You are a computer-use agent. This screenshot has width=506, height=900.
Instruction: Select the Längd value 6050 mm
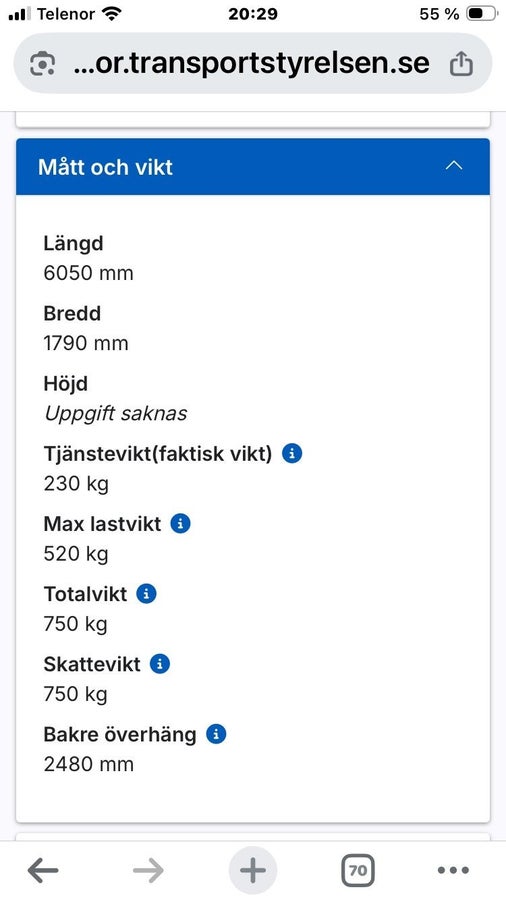click(88, 273)
